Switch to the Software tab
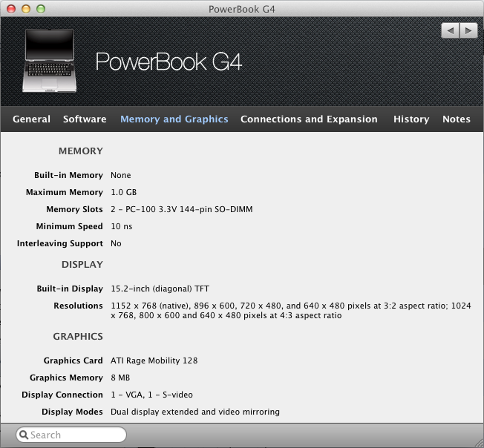Viewport: 484px width, 448px height. coord(85,119)
